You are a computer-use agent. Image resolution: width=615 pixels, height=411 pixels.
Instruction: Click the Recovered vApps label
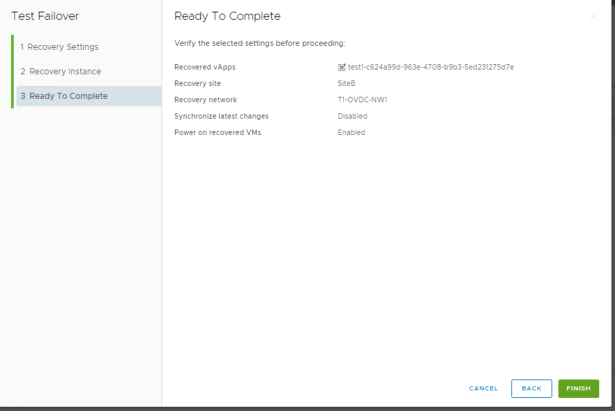point(205,67)
